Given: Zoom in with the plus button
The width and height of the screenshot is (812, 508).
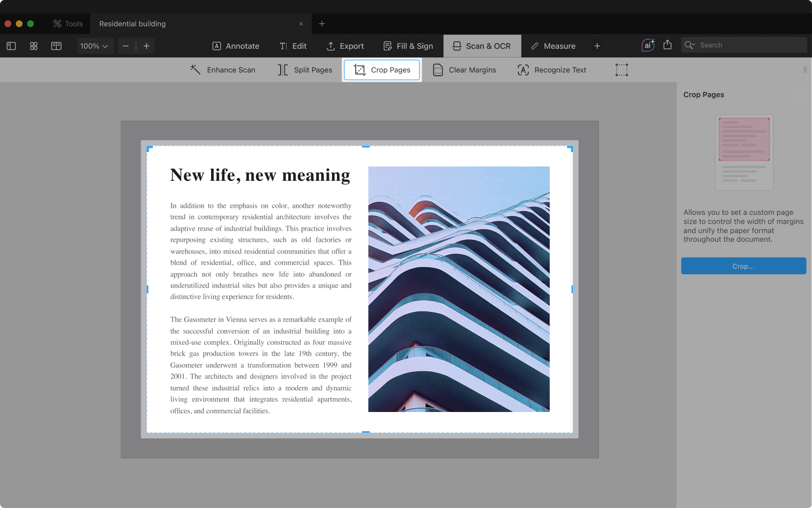Looking at the screenshot, I should pyautogui.click(x=147, y=46).
